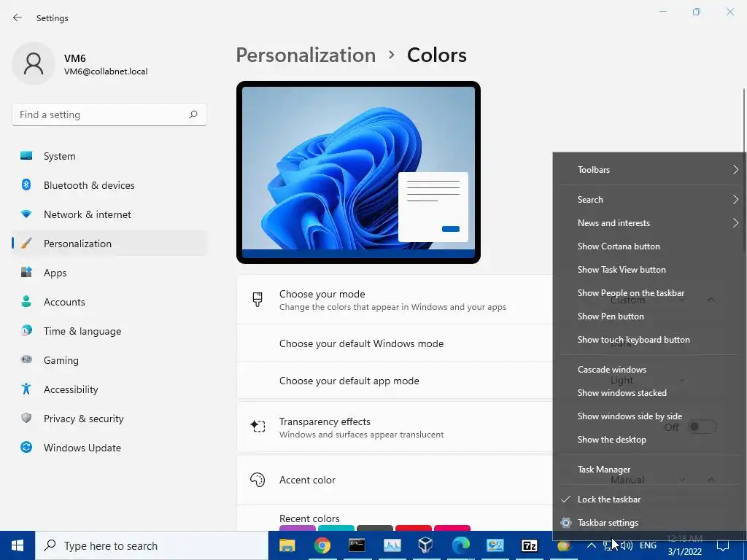The height and width of the screenshot is (560, 747).
Task: Click the gear icon beside Taskbar settings
Action: click(566, 522)
